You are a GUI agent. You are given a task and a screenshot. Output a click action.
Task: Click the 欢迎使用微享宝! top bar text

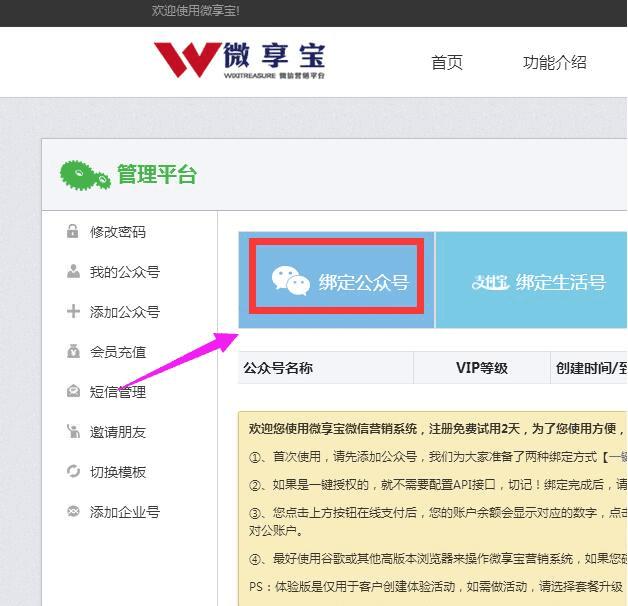(x=195, y=10)
